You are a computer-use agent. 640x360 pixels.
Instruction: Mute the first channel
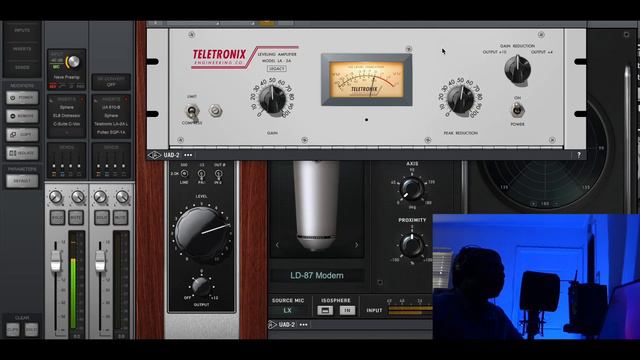coord(76,218)
